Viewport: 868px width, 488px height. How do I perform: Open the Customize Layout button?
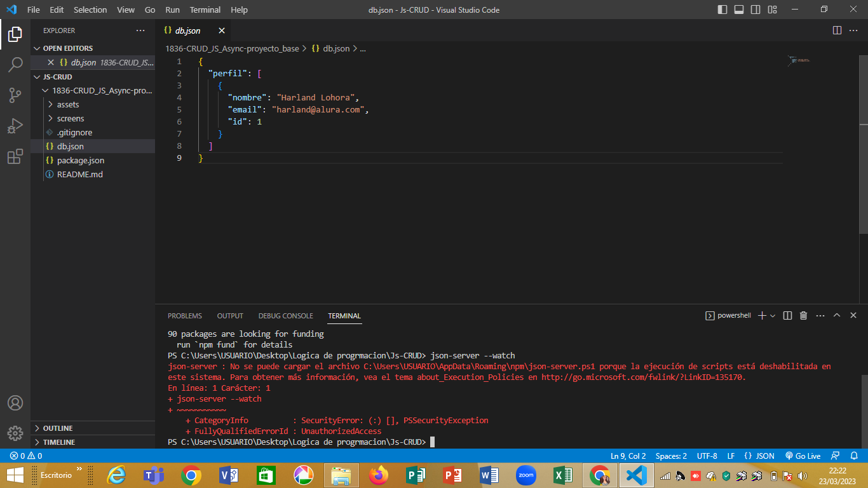772,10
